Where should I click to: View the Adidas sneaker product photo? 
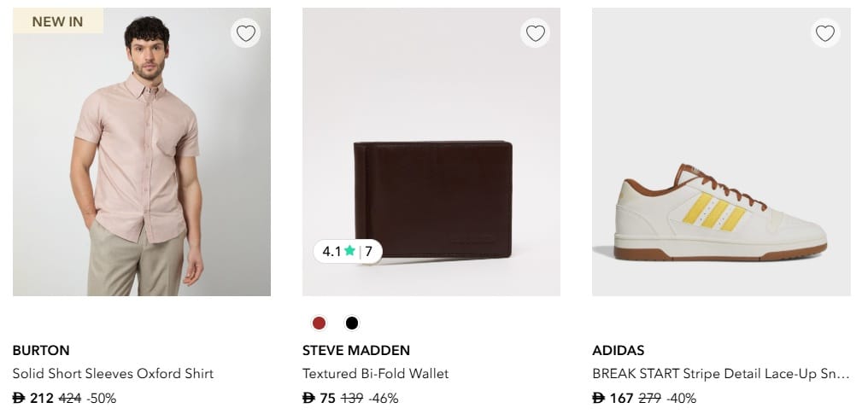point(721,209)
